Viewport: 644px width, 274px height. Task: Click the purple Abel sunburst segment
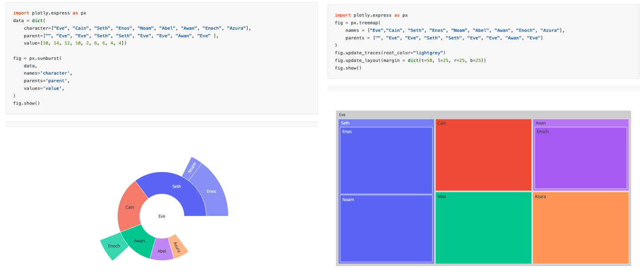162,250
